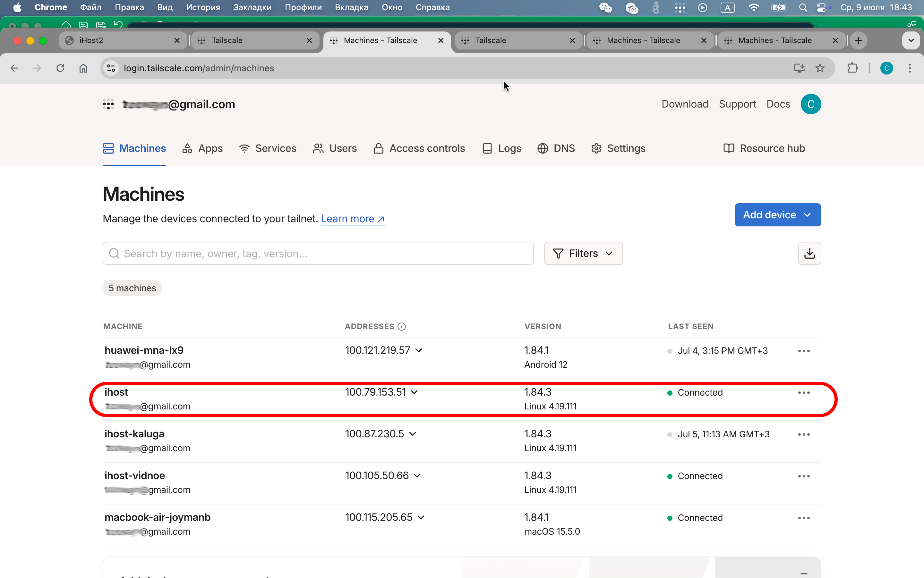924x578 pixels.
Task: Open the Chrome extensions puzzle icon
Action: point(852,68)
